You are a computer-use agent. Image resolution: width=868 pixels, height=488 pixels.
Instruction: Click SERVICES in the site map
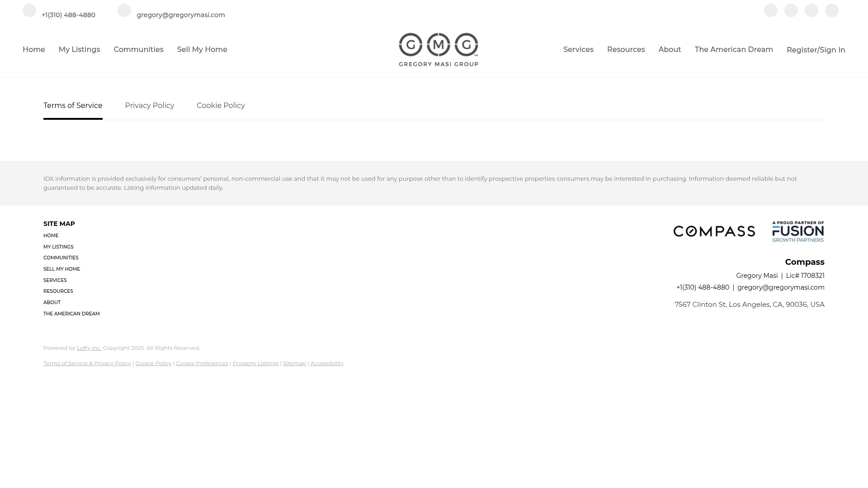point(55,281)
